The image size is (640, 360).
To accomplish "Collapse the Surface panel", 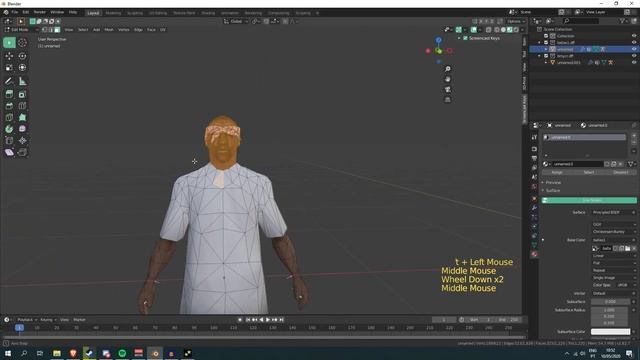I will pos(553,191).
